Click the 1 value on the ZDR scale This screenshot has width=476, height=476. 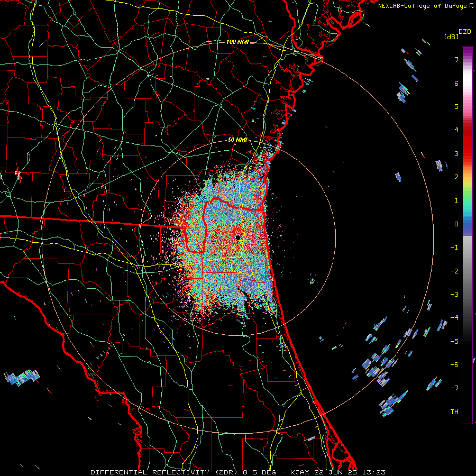pyautogui.click(x=456, y=200)
